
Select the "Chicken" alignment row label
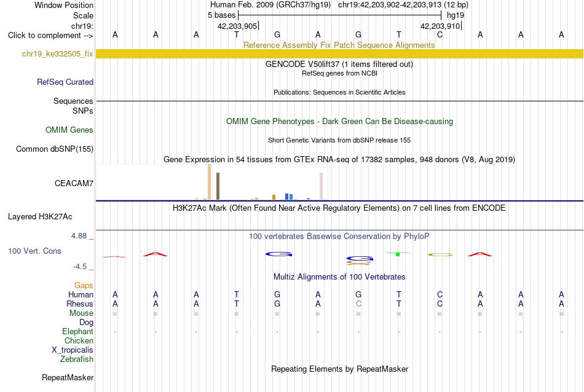point(79,340)
